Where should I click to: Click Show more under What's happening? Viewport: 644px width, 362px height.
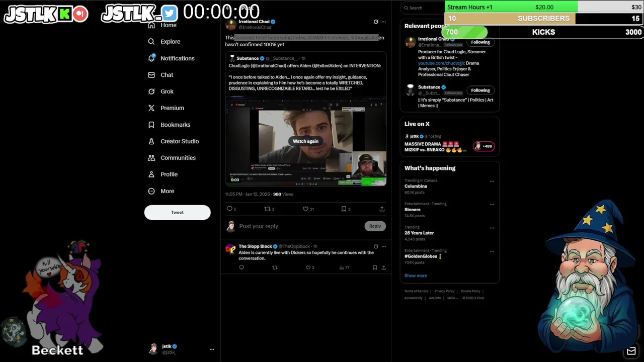pyautogui.click(x=416, y=276)
